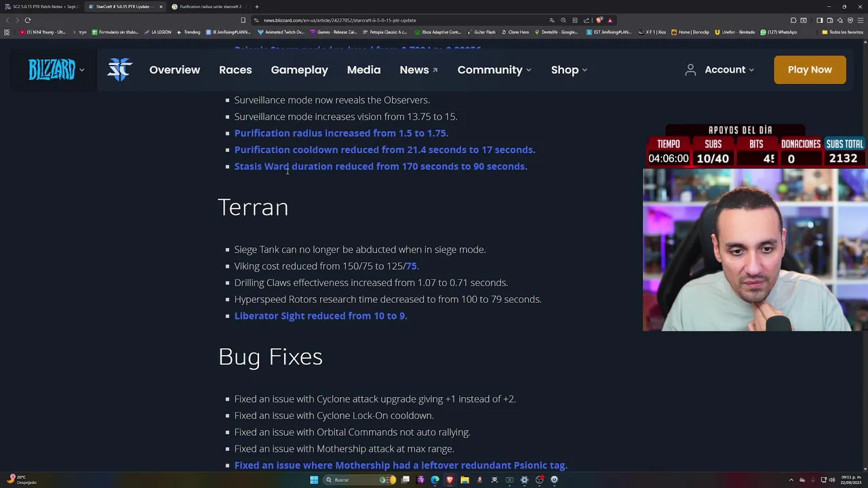Click the weather widget in the taskbar
The image size is (868, 488).
tap(22, 480)
